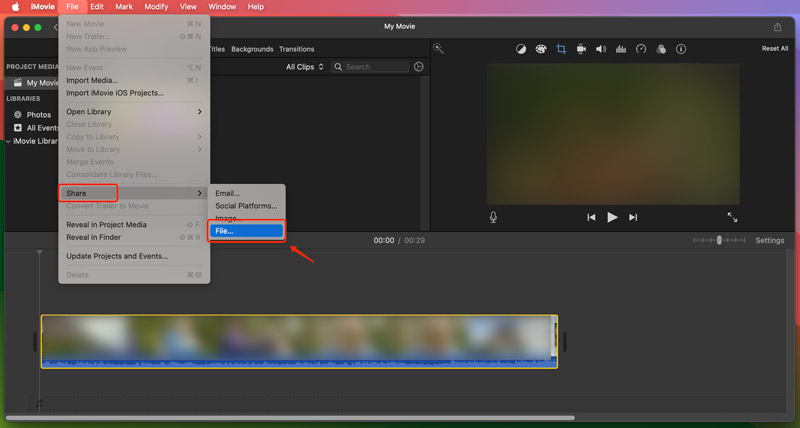Select Import Media… in File menu
Viewport: 800px width, 428px height.
pos(92,80)
